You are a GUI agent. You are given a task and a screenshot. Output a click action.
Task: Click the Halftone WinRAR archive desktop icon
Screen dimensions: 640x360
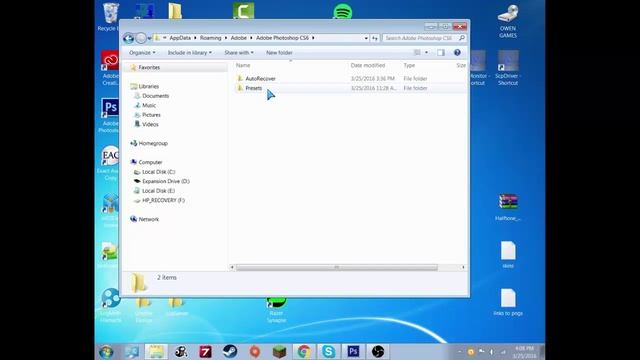pos(508,207)
